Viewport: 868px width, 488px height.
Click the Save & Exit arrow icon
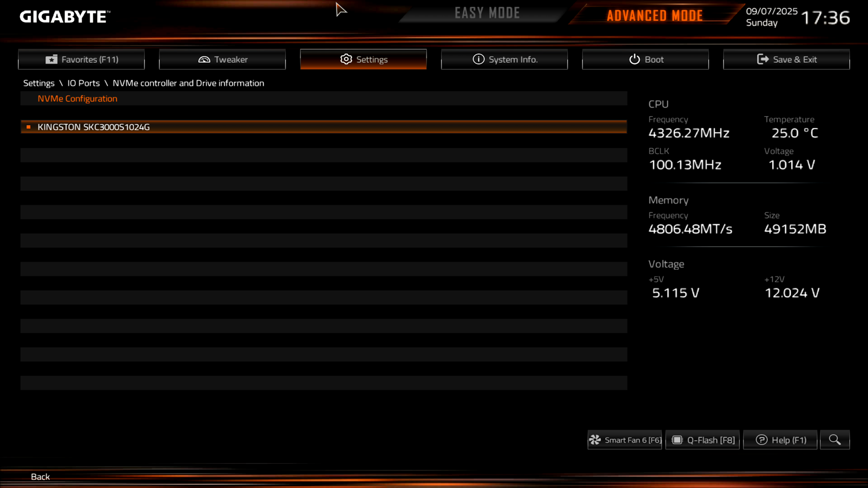coord(763,59)
